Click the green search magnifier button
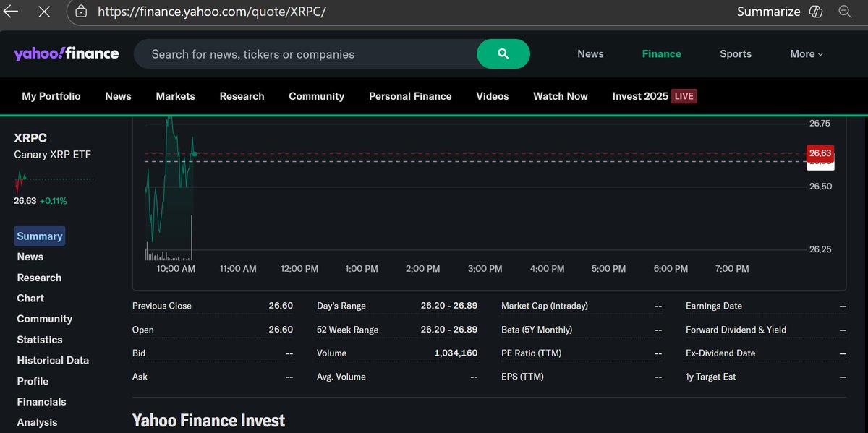This screenshot has height=433, width=868. pos(503,53)
